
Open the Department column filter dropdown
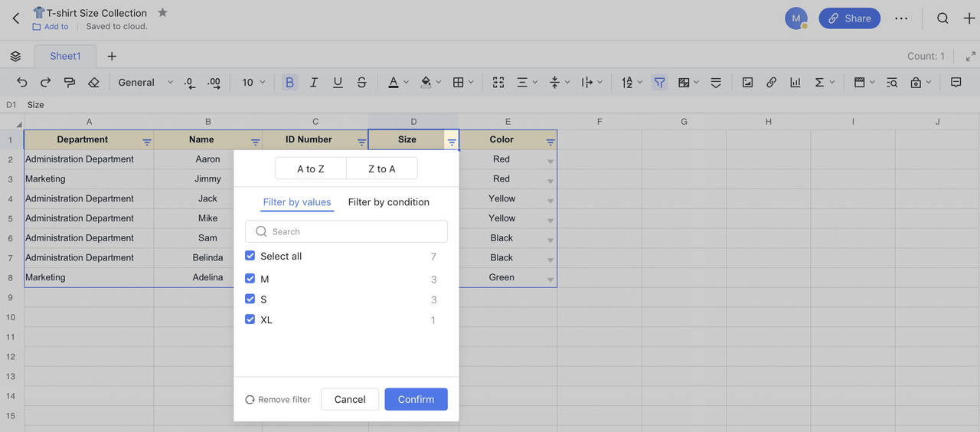click(147, 142)
